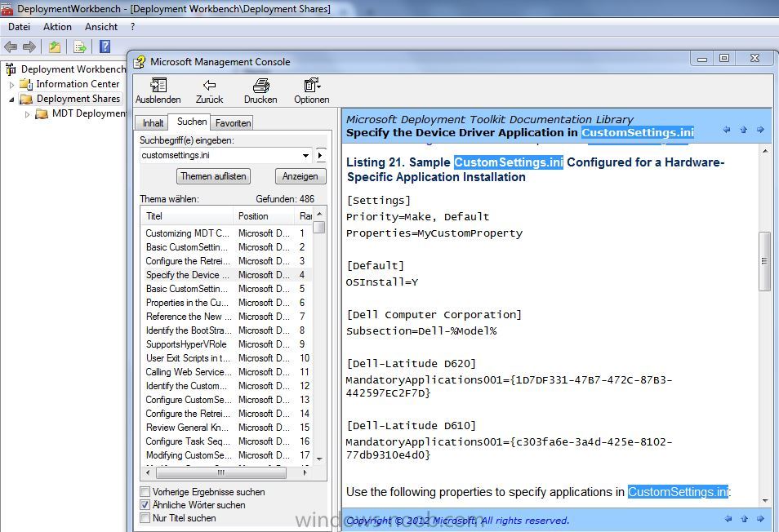Expand the Information Center tree node

point(12,85)
